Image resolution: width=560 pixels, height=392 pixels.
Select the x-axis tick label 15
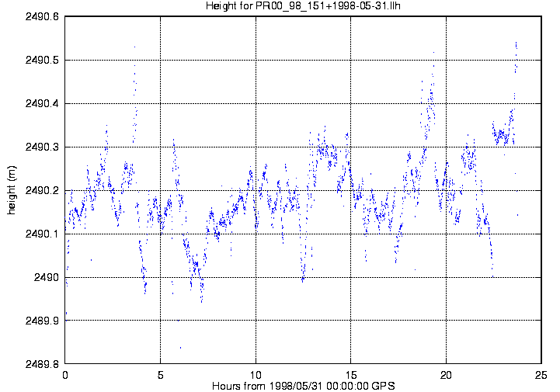(351, 374)
